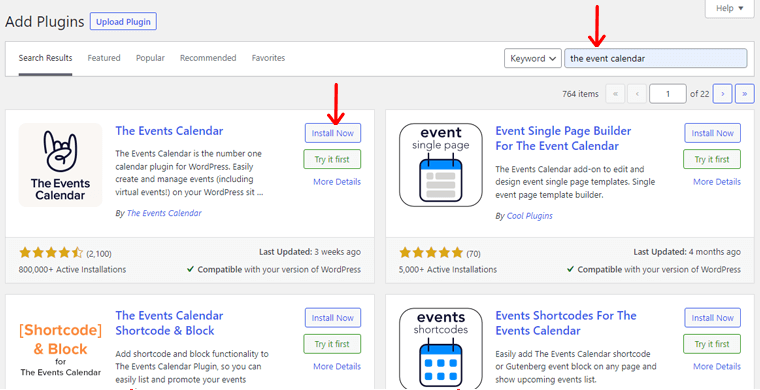The image size is (760, 390).
Task: Open the Keyword search type dropdown
Action: pos(533,59)
